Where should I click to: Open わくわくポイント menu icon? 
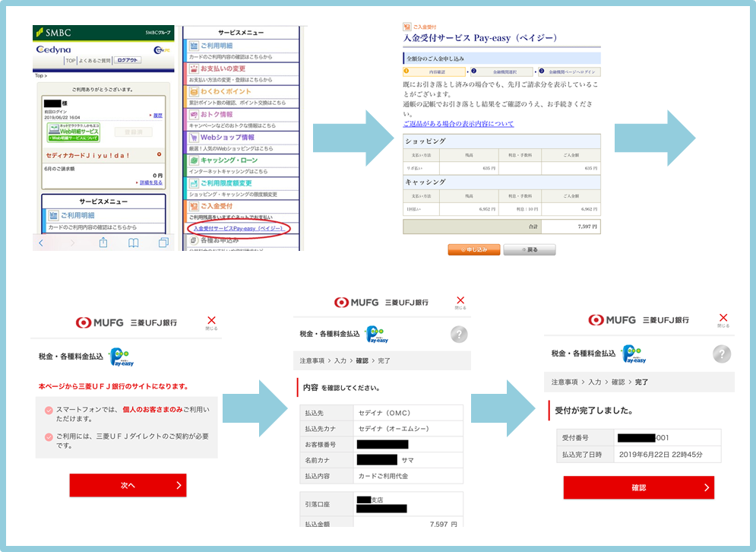click(193, 92)
